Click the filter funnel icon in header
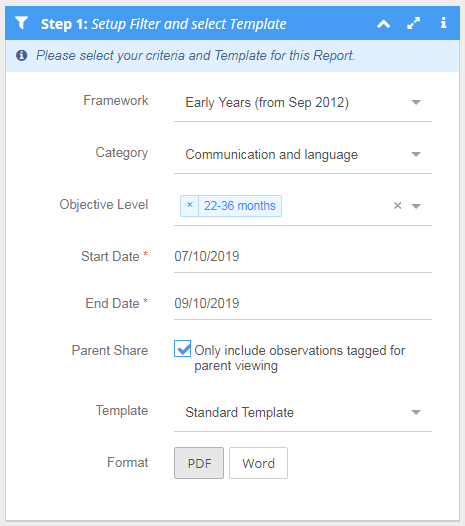 (x=21, y=23)
